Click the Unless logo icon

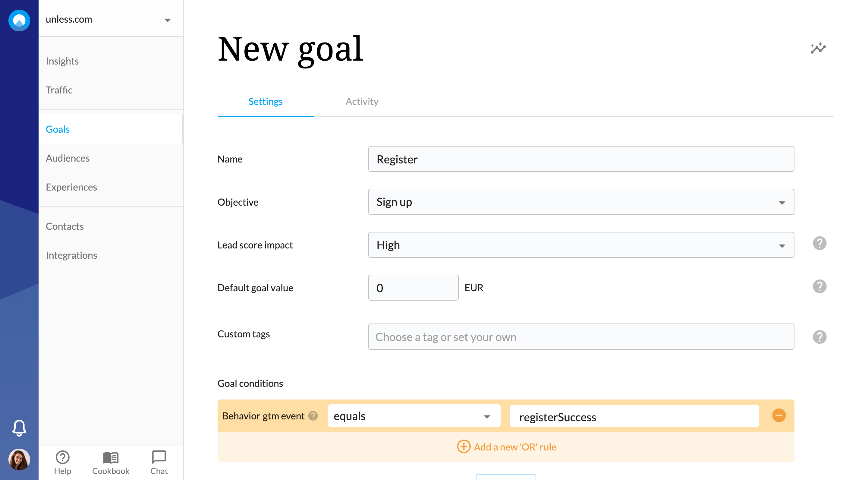click(19, 20)
